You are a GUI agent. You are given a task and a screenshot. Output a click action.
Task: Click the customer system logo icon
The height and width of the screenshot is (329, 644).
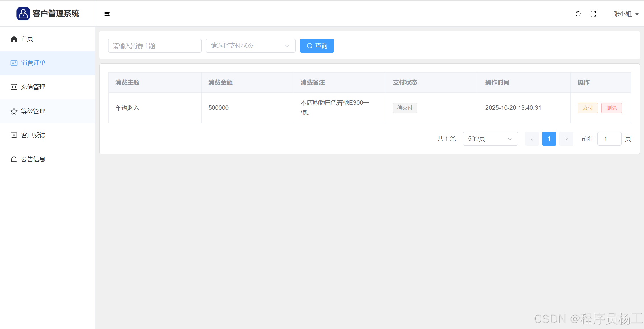point(23,13)
